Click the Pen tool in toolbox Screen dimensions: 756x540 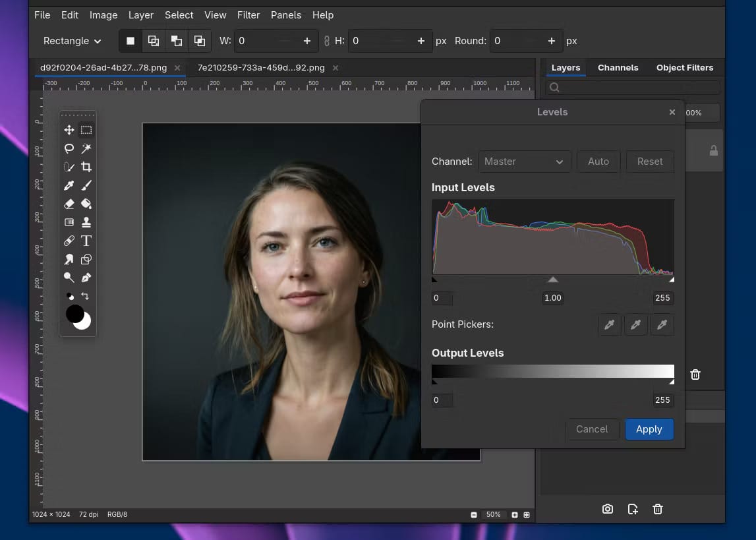tap(86, 278)
